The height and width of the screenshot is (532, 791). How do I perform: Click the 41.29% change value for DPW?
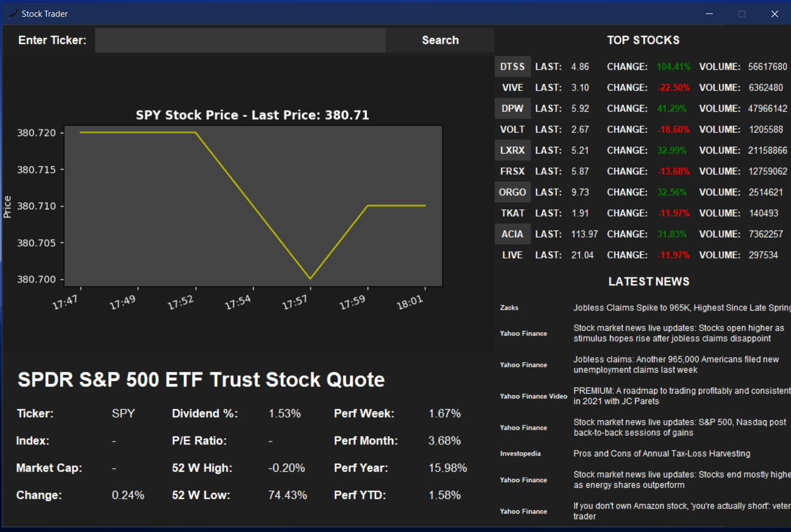[x=672, y=108]
